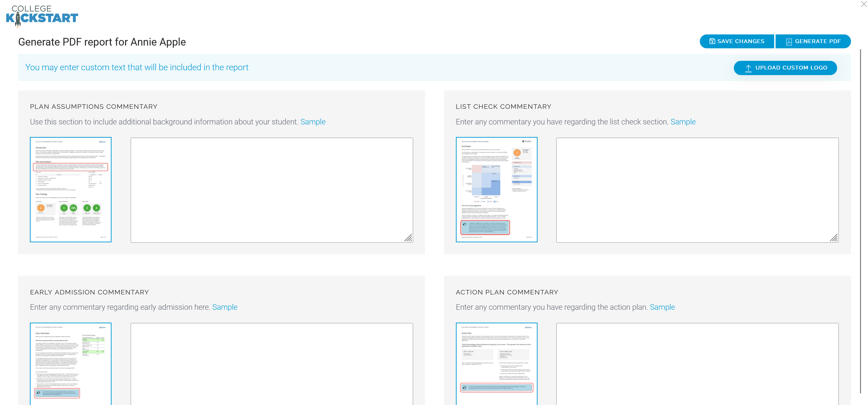
Task: Focus the Early Admission commentary text box
Action: click(x=271, y=363)
